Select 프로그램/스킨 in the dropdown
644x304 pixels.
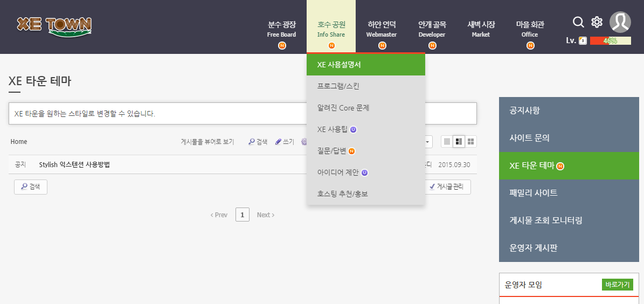click(366, 86)
